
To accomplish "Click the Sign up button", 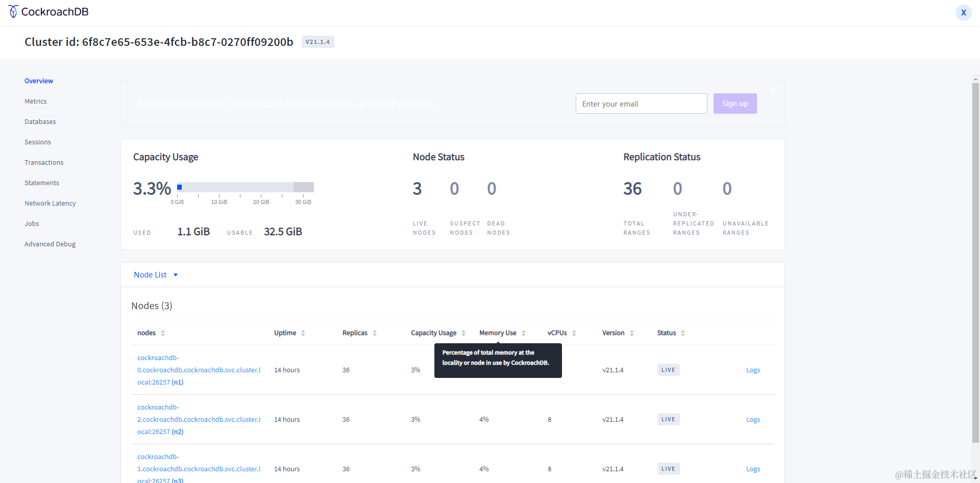I will point(735,104).
